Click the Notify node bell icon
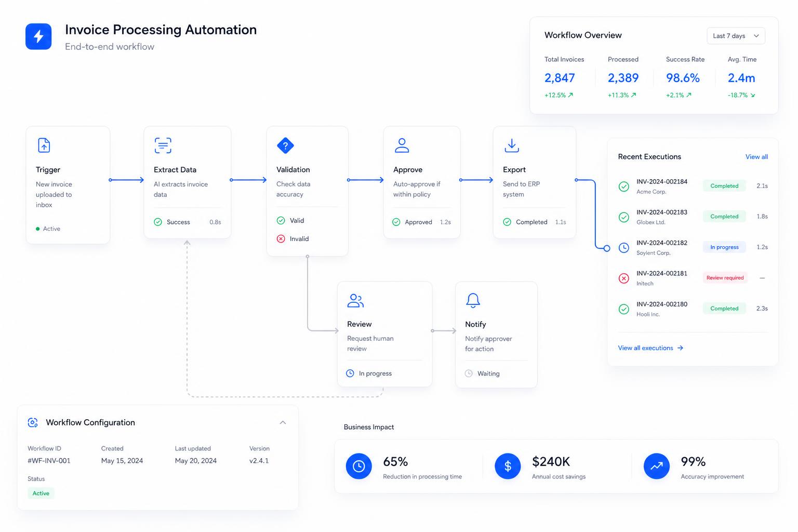 (x=473, y=300)
